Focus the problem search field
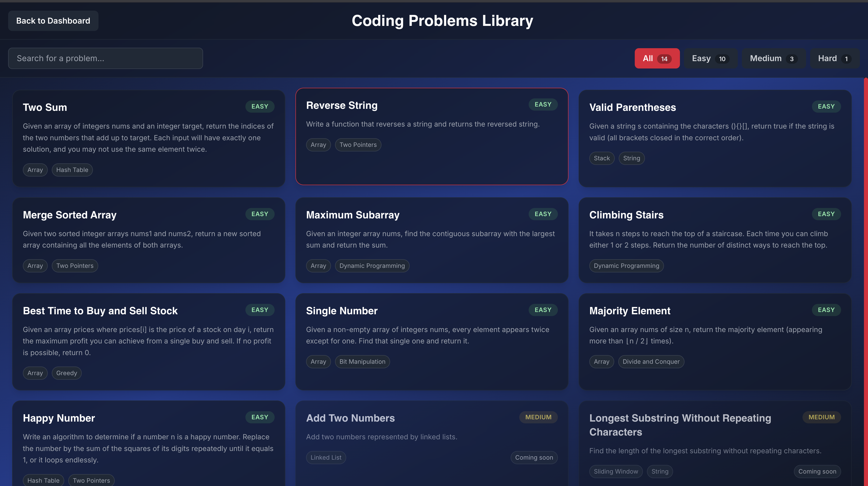The width and height of the screenshot is (868, 486). (105, 58)
